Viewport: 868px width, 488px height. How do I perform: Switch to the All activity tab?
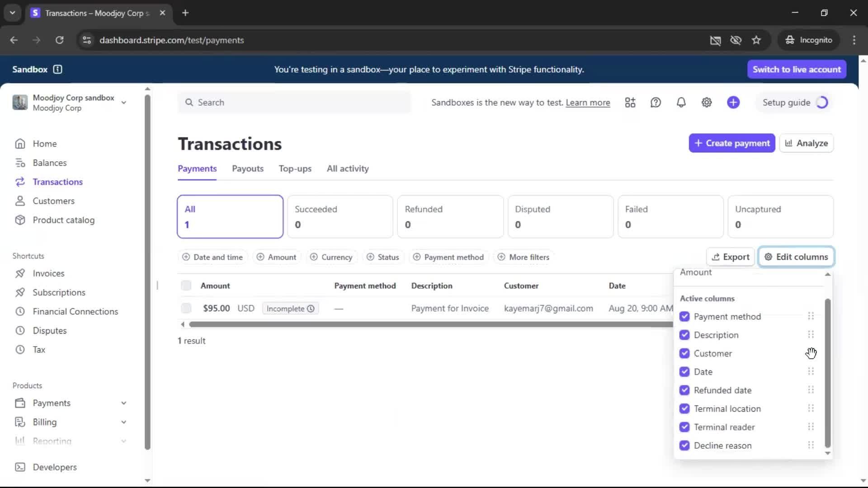(x=348, y=169)
